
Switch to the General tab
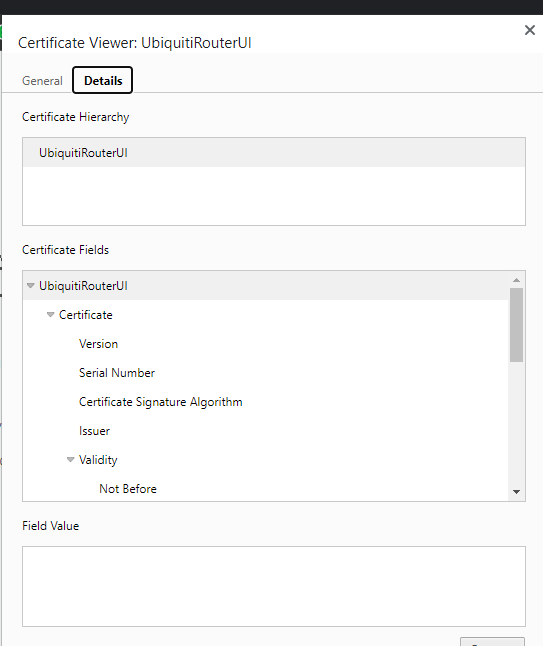pyautogui.click(x=42, y=81)
